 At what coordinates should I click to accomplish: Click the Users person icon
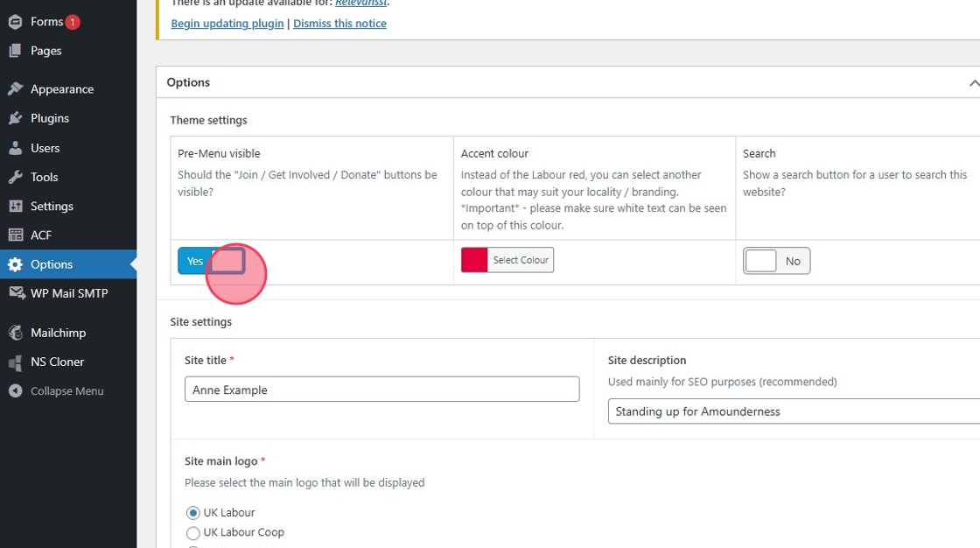click(x=15, y=148)
